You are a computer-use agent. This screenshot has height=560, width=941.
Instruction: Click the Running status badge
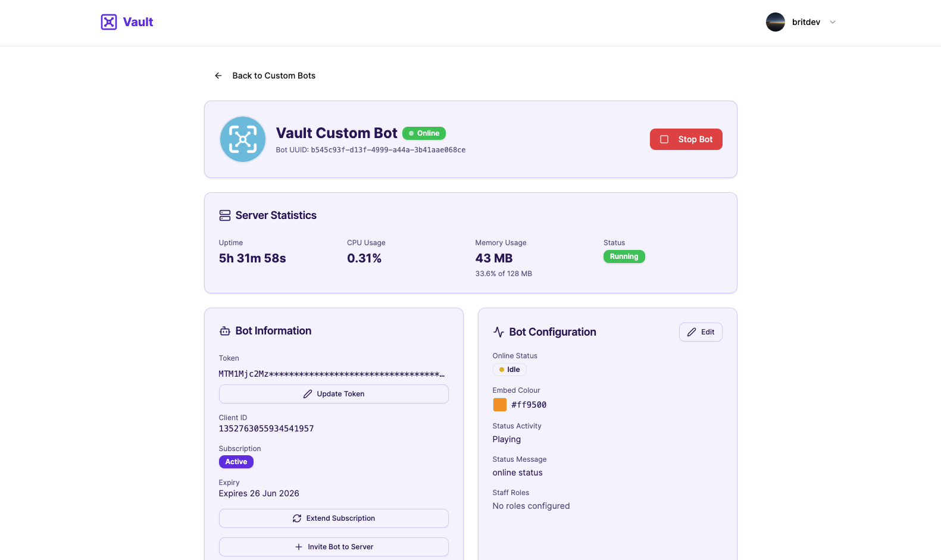coord(624,256)
